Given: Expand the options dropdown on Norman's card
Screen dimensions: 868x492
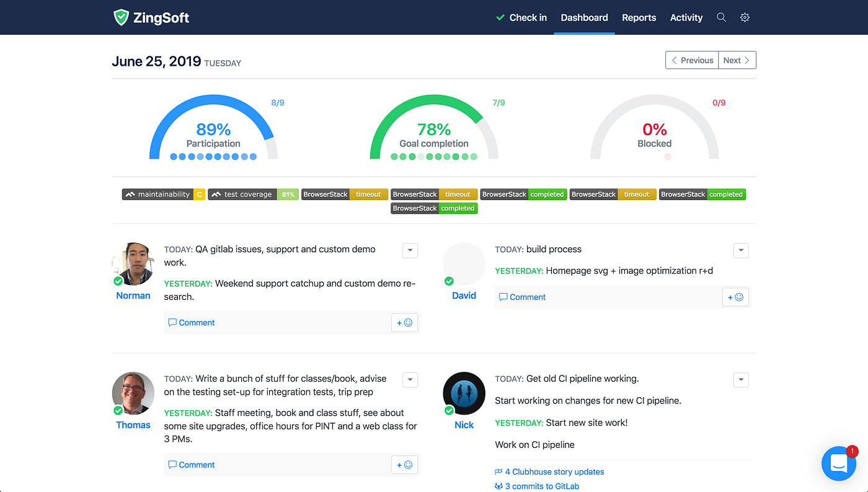Looking at the screenshot, I should pyautogui.click(x=410, y=250).
